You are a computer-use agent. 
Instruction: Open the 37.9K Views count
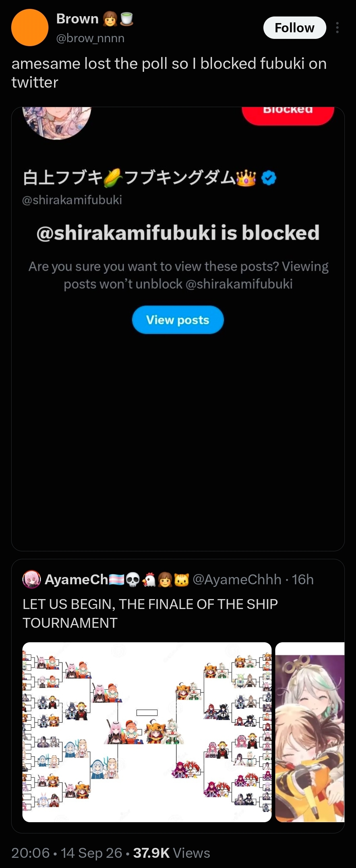pyautogui.click(x=172, y=853)
